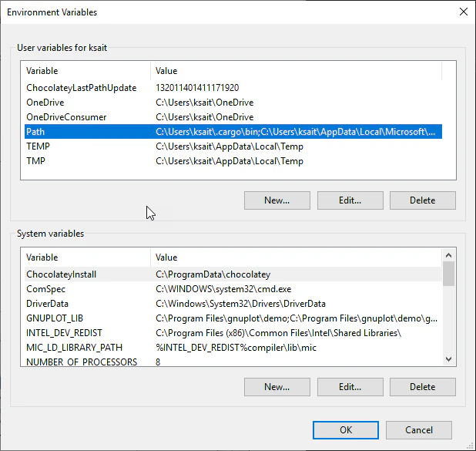This screenshot has height=451, width=476.
Task: Select the TEMP user variable row
Action: coord(233,146)
